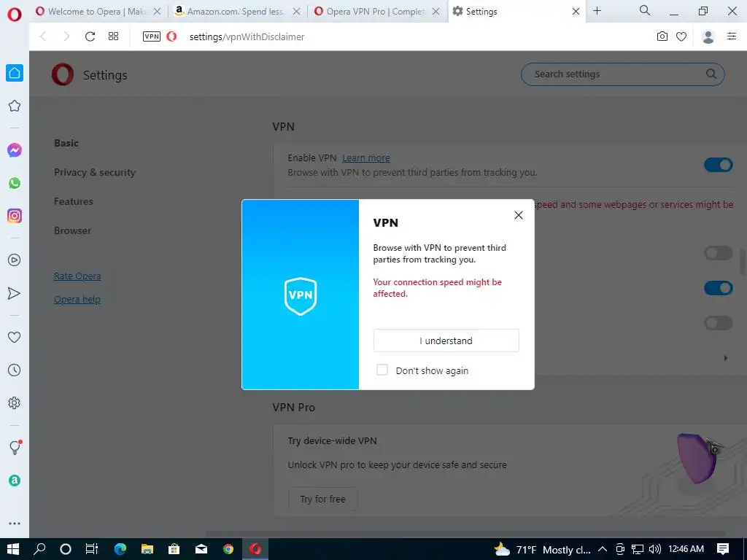The width and height of the screenshot is (747, 560).
Task: Switch to Amazon.com tab
Action: point(237,12)
